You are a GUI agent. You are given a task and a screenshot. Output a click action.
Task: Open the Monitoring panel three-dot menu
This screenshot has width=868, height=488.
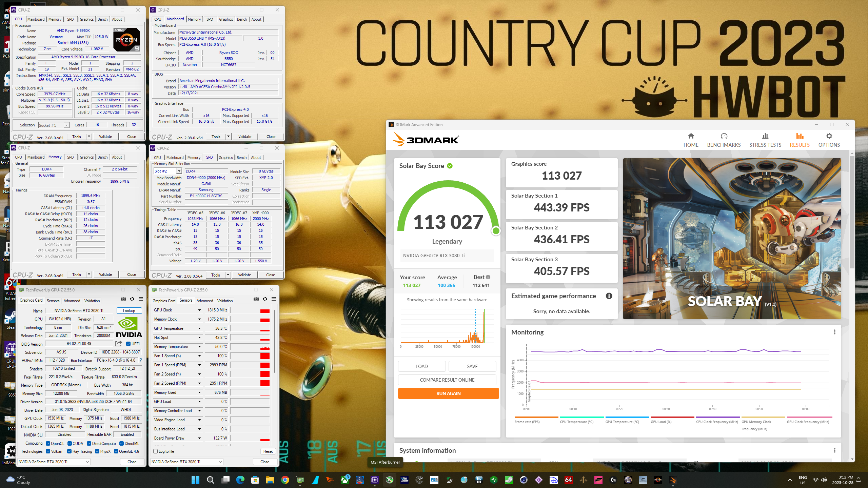coord(834,332)
